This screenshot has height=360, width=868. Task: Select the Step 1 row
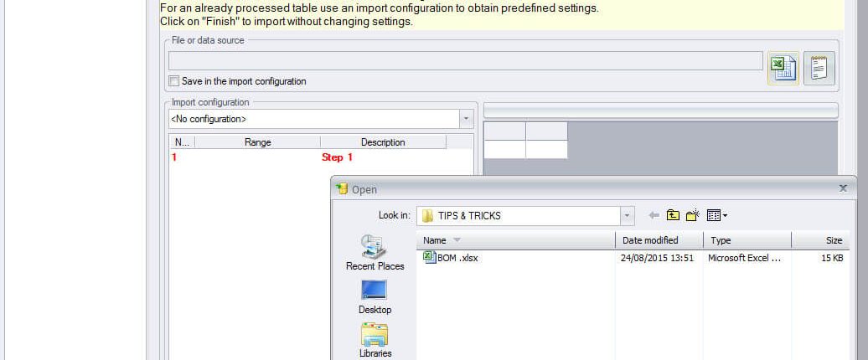point(321,157)
